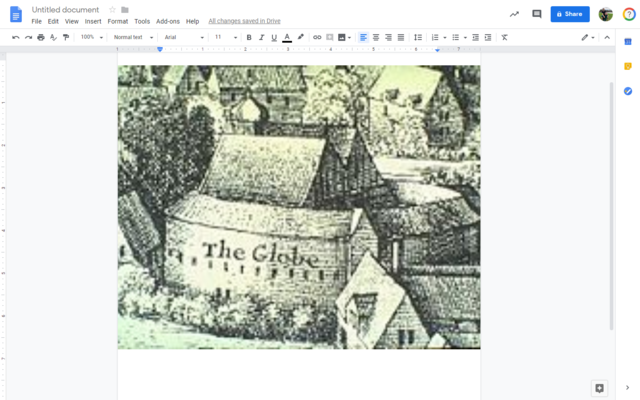Apply numbered list
This screenshot has width=640, height=400.
click(435, 37)
